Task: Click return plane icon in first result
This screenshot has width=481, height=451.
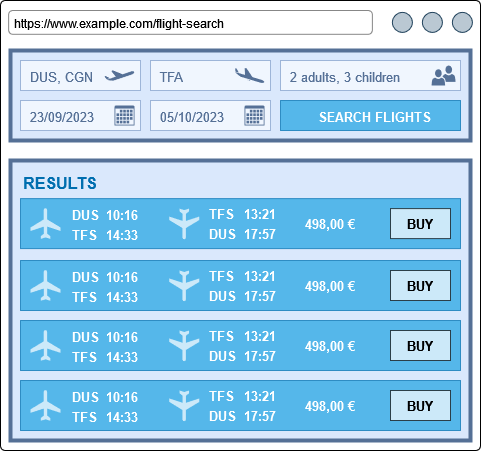Action: click(x=184, y=224)
